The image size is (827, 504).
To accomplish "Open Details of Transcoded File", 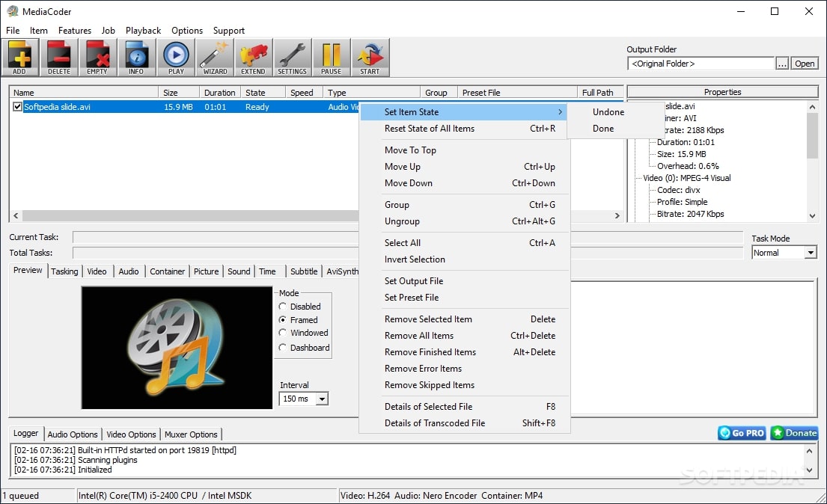I will coord(464,422).
